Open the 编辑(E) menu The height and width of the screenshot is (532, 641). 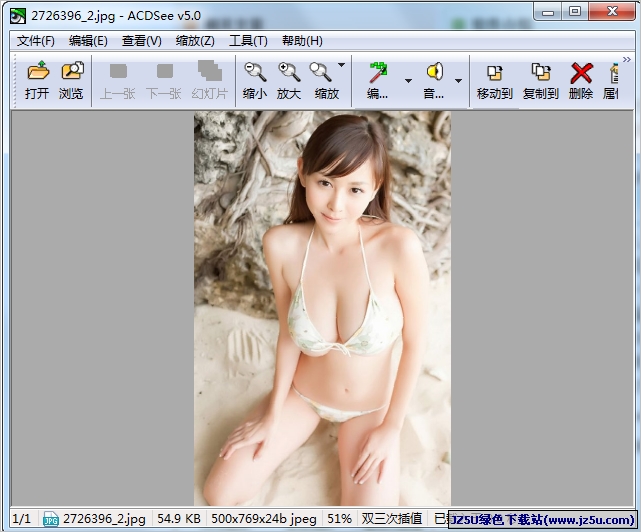88,41
